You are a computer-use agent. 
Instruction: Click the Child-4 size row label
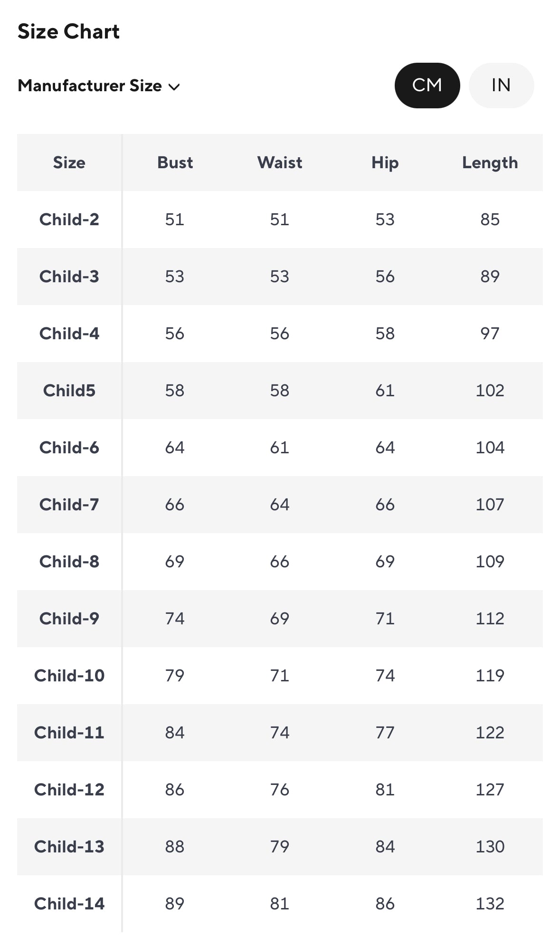[69, 334]
